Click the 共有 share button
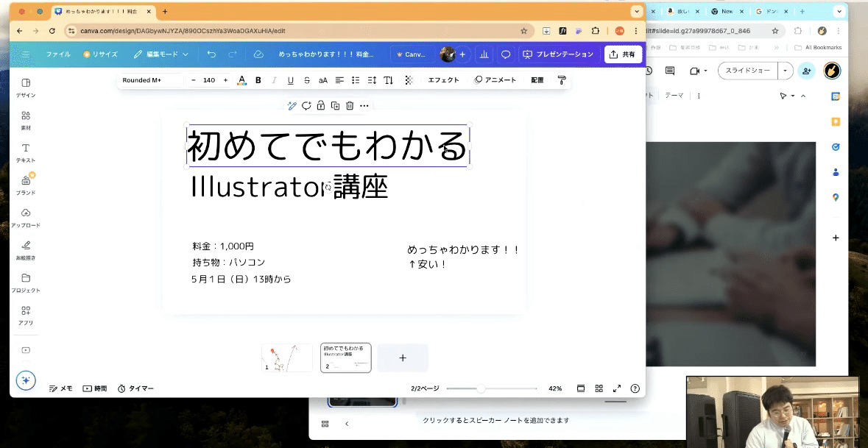This screenshot has width=868, height=448. (x=624, y=54)
